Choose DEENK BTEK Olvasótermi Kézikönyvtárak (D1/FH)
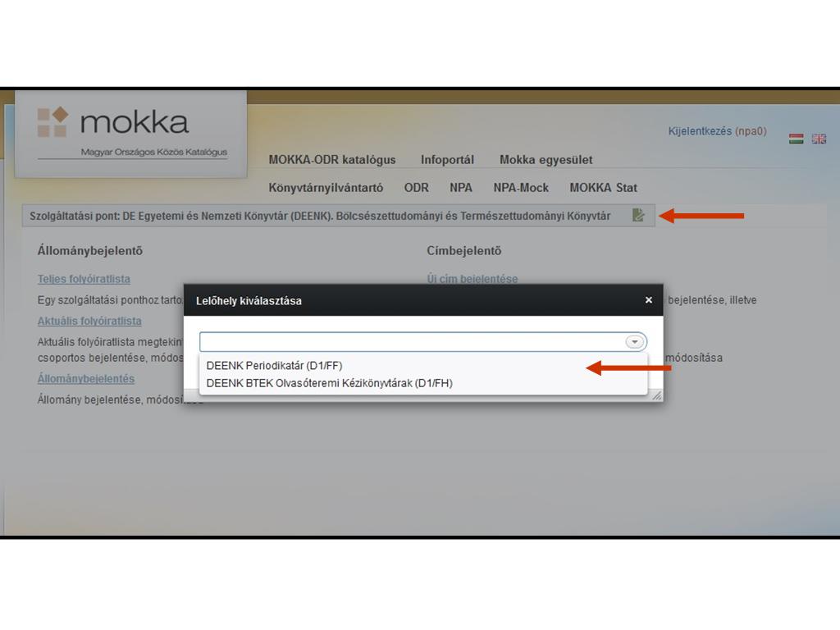The width and height of the screenshot is (840, 630). pos(329,383)
